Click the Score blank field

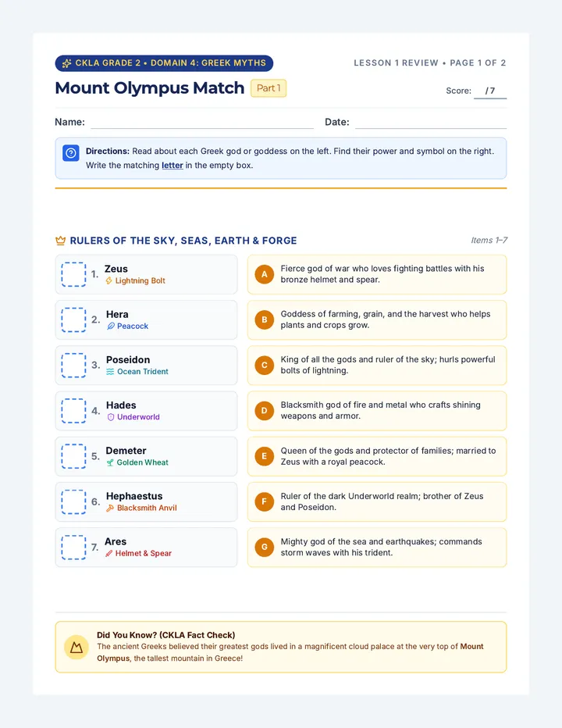click(x=490, y=91)
